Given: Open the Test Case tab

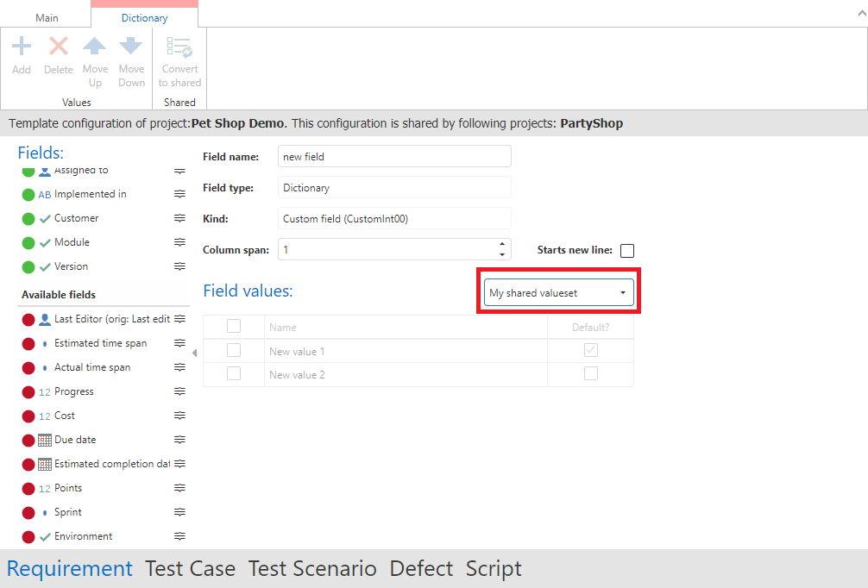Looking at the screenshot, I should click(190, 569).
